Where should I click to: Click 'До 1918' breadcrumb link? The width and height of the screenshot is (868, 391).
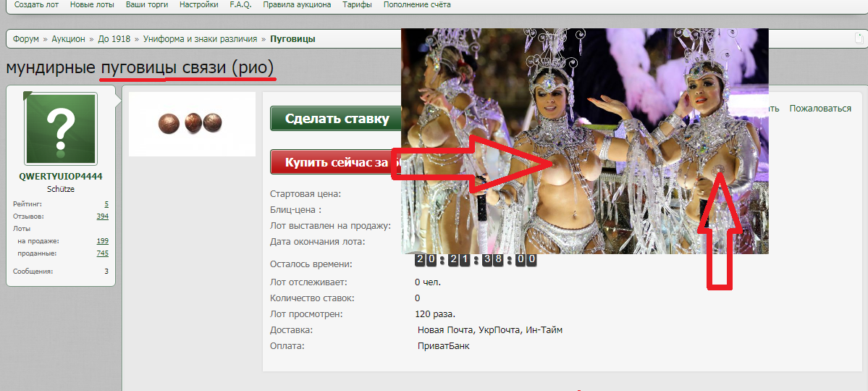click(x=114, y=39)
